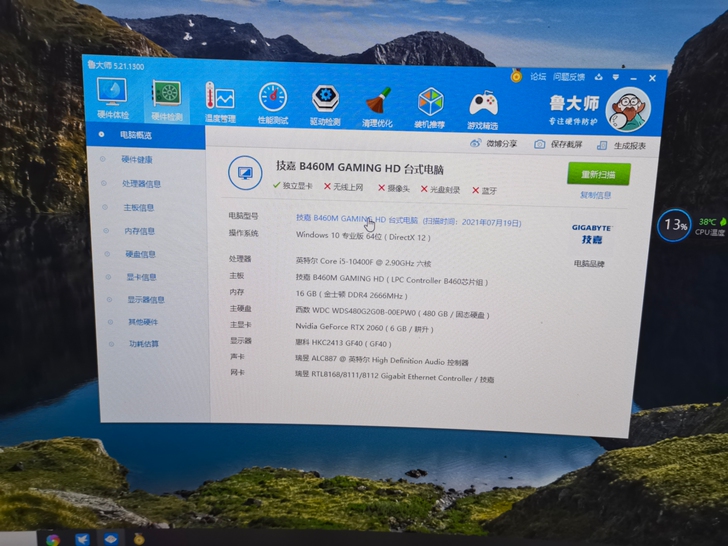Select 硬件健康 in the sidebar
The image size is (728, 546).
coord(137,160)
